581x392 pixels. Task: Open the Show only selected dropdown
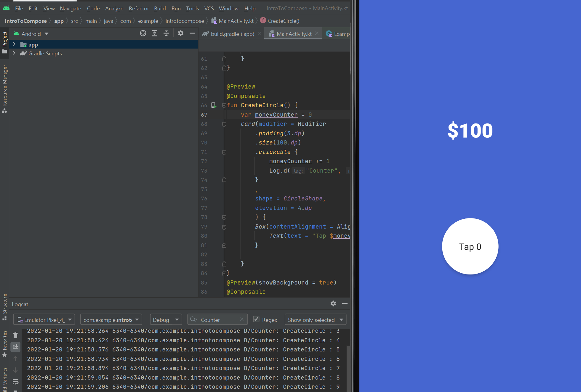[x=315, y=320]
